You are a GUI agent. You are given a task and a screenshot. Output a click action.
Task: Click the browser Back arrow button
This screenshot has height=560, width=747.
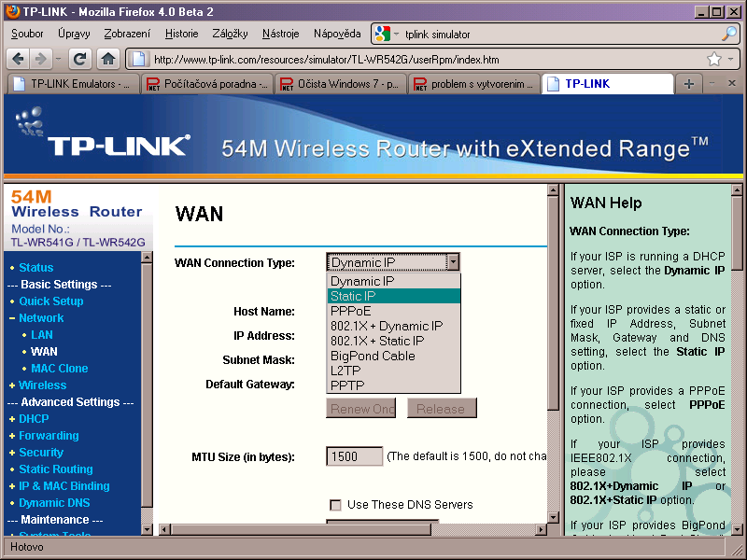point(18,59)
